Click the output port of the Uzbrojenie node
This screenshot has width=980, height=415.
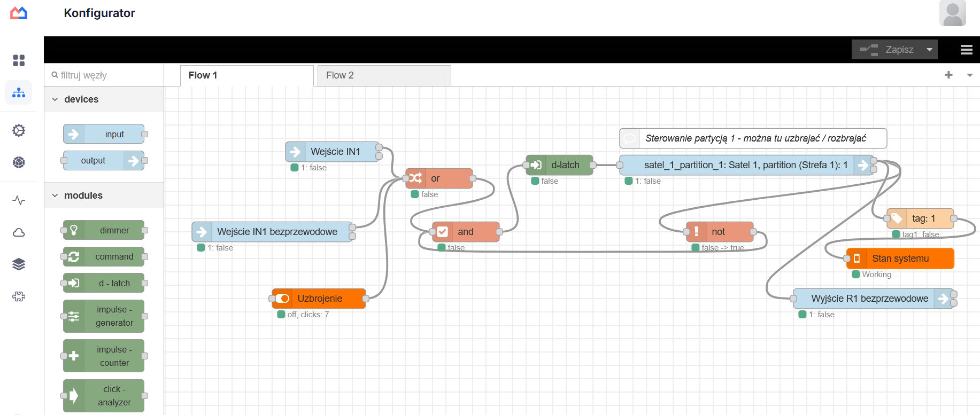(366, 299)
